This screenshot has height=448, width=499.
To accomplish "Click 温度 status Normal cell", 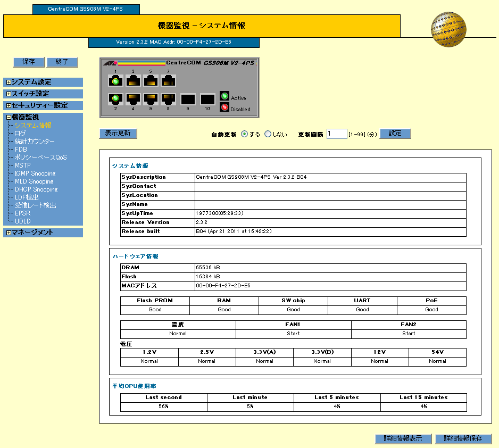I will (x=178, y=334).
